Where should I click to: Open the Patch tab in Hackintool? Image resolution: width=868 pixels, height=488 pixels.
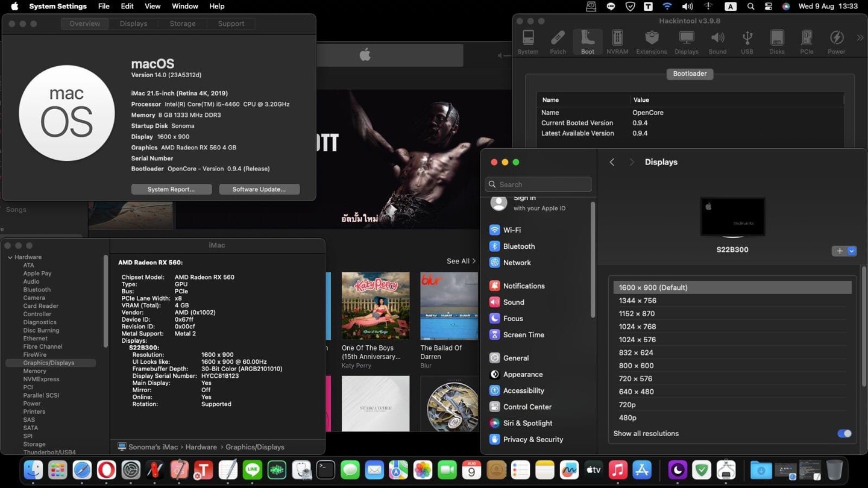pyautogui.click(x=558, y=42)
